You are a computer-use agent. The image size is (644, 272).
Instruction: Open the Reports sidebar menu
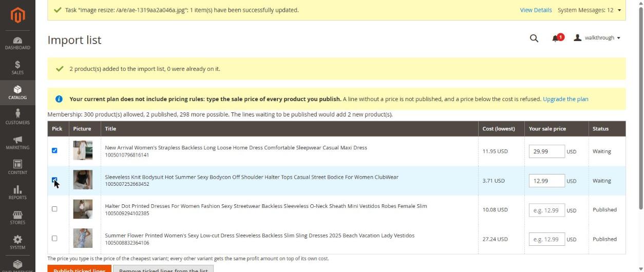click(17, 192)
